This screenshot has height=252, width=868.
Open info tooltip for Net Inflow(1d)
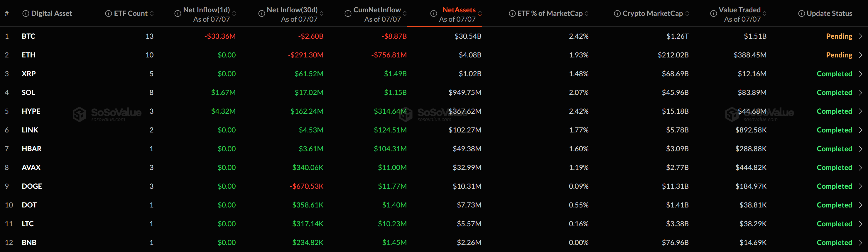[178, 13]
